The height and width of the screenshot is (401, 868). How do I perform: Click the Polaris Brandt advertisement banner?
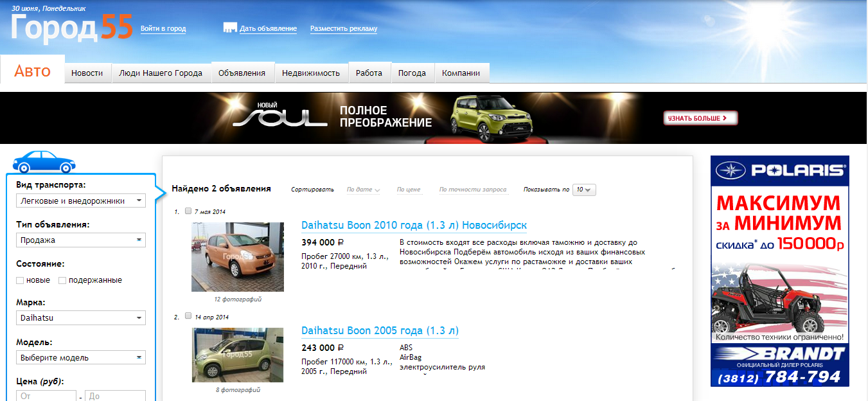pyautogui.click(x=780, y=271)
